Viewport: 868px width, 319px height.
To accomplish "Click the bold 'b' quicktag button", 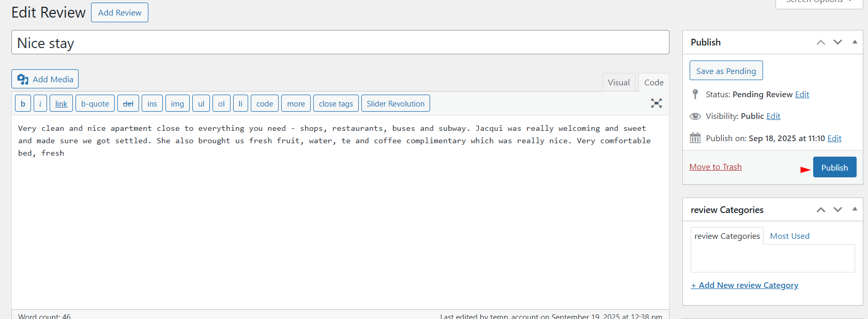I will pyautogui.click(x=23, y=103).
